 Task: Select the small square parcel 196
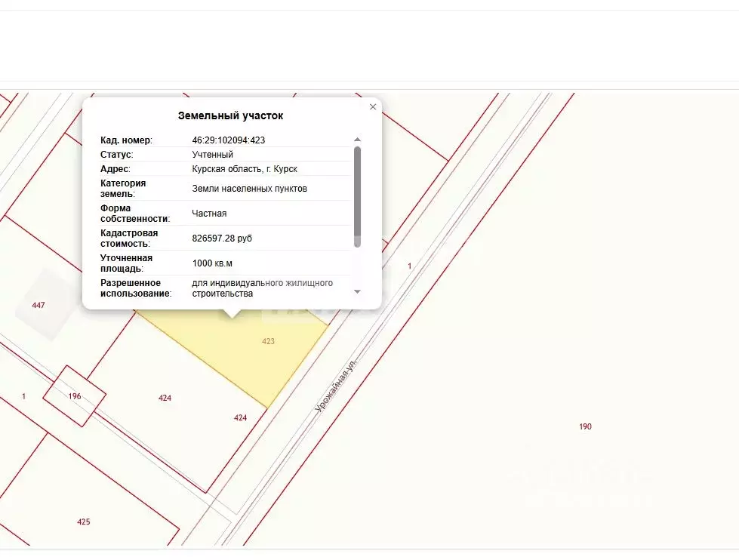tap(75, 396)
